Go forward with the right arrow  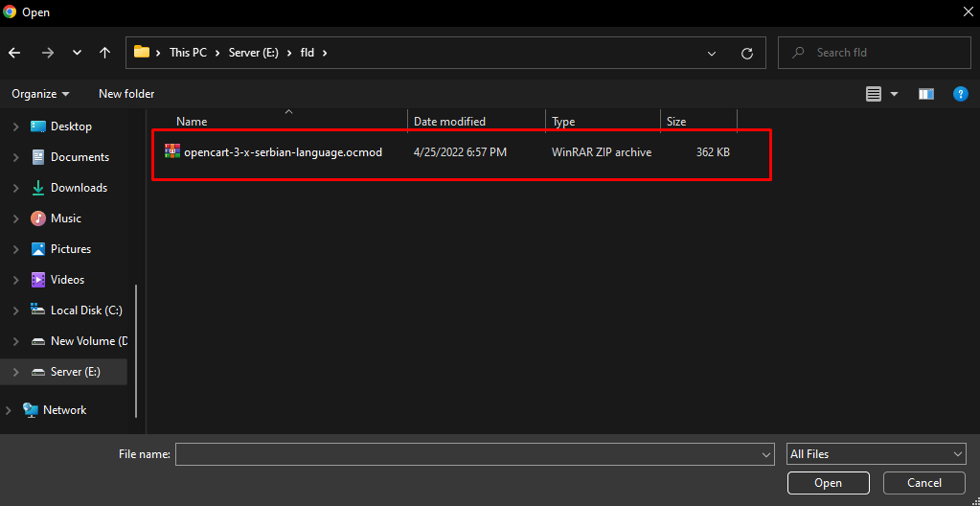48,53
